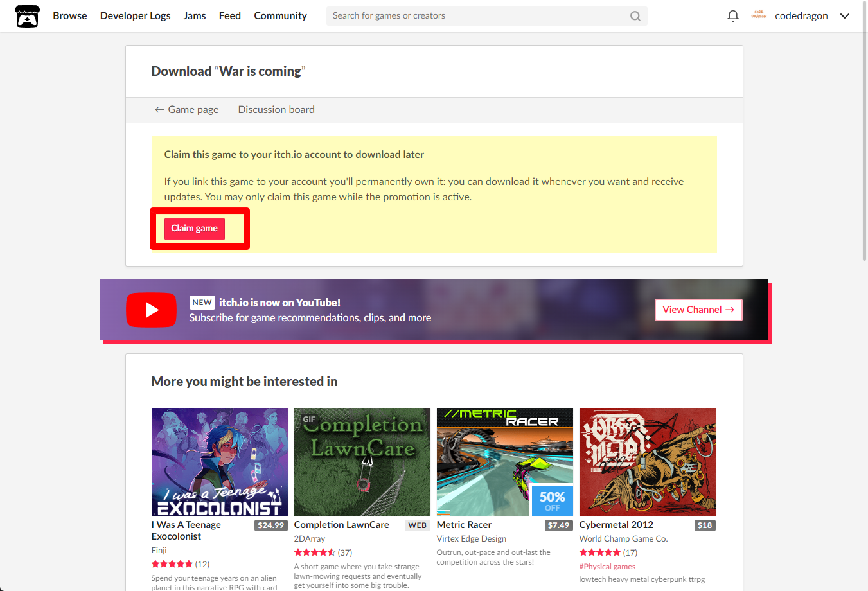This screenshot has height=591, width=868.
Task: Click the page vertical scrollbar
Action: click(864, 131)
